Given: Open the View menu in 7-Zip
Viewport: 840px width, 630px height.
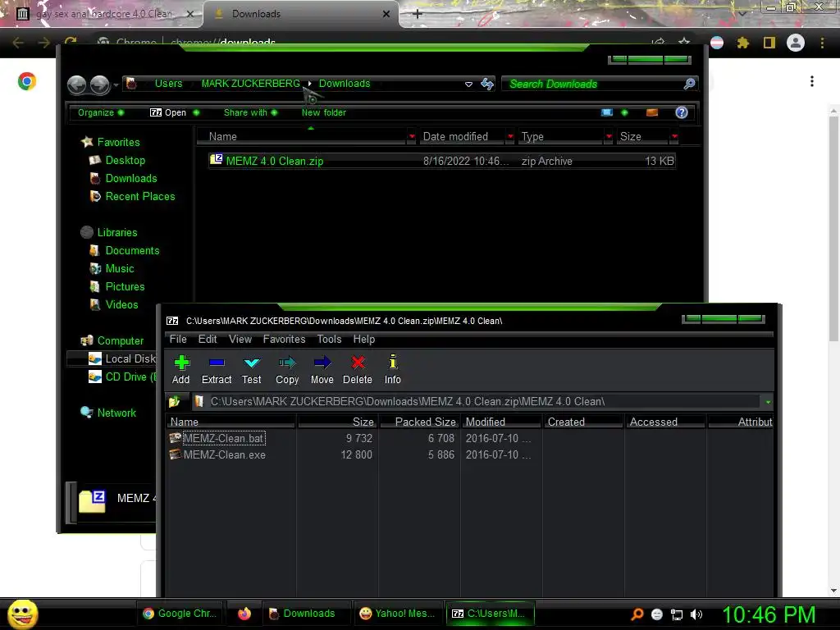Looking at the screenshot, I should tap(240, 339).
